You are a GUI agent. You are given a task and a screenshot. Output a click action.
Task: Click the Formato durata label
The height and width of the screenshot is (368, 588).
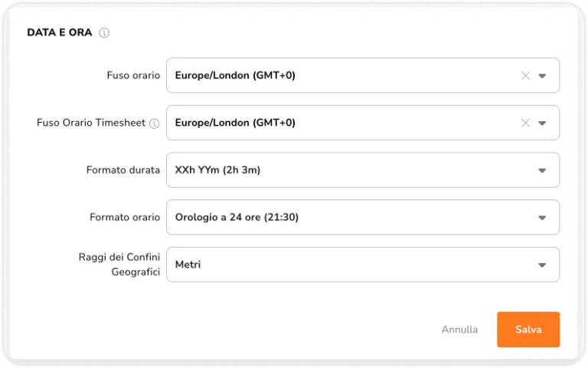(x=123, y=169)
